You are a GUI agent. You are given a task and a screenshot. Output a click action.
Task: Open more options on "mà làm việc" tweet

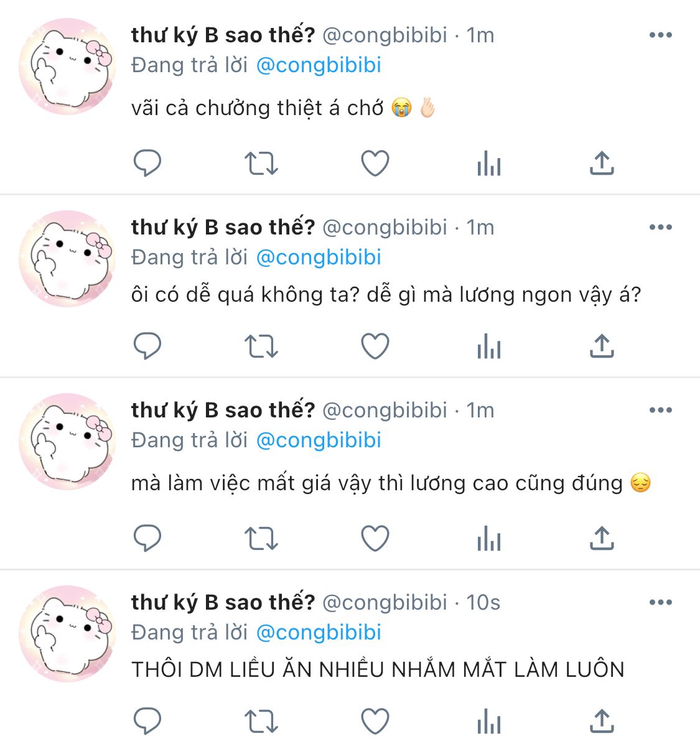[x=660, y=410]
